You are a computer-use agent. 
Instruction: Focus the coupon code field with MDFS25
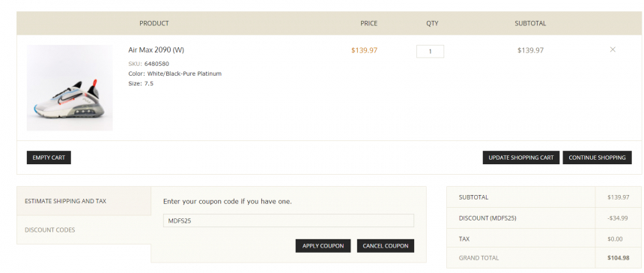[x=288, y=220]
